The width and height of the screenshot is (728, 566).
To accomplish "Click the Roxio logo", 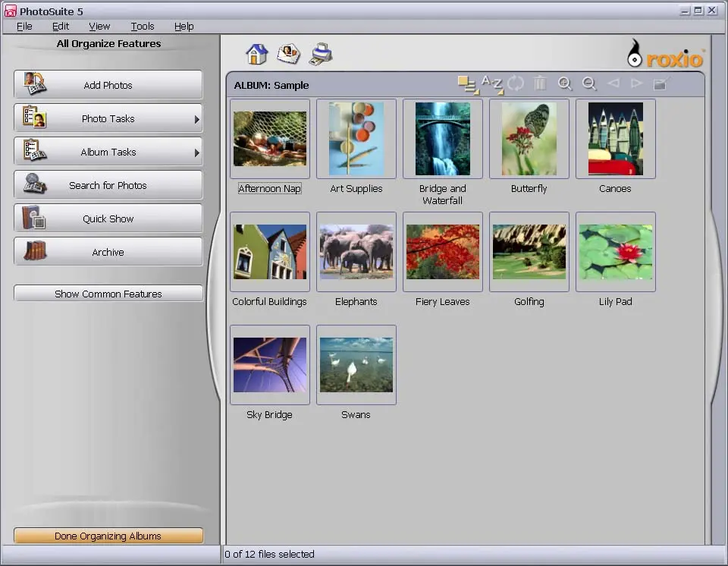I will coord(666,55).
